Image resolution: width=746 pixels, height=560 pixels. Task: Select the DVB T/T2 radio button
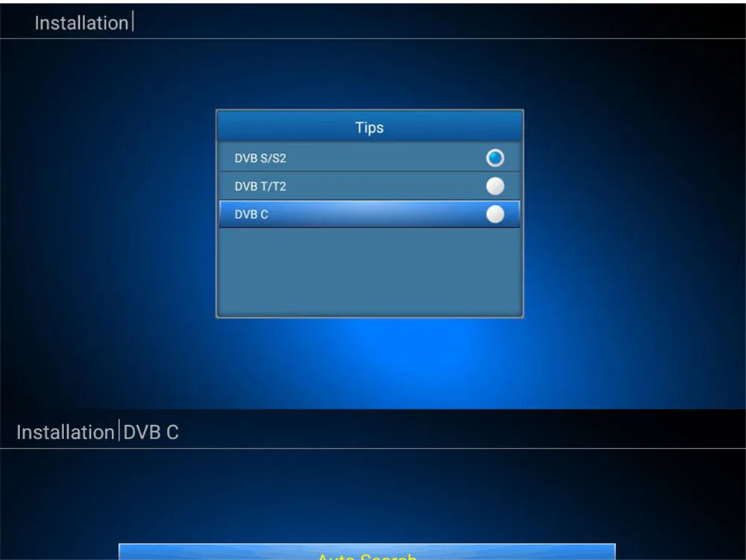[x=495, y=186]
